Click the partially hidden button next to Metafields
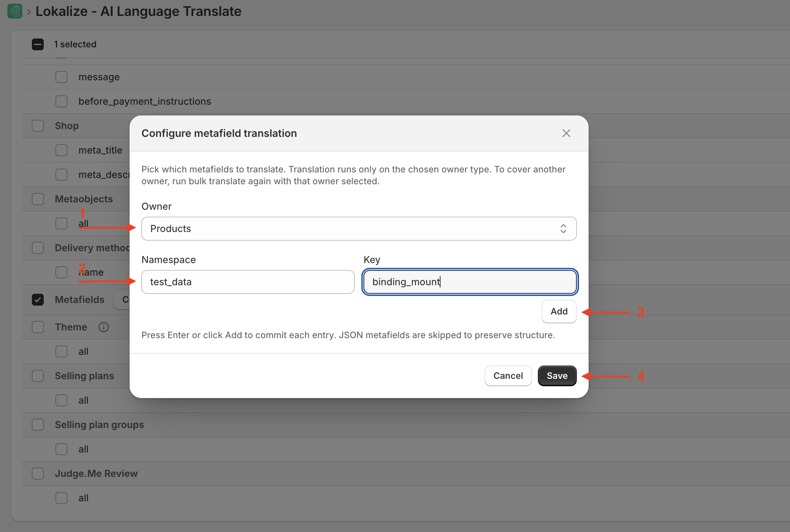The height and width of the screenshot is (532, 790). [x=122, y=300]
